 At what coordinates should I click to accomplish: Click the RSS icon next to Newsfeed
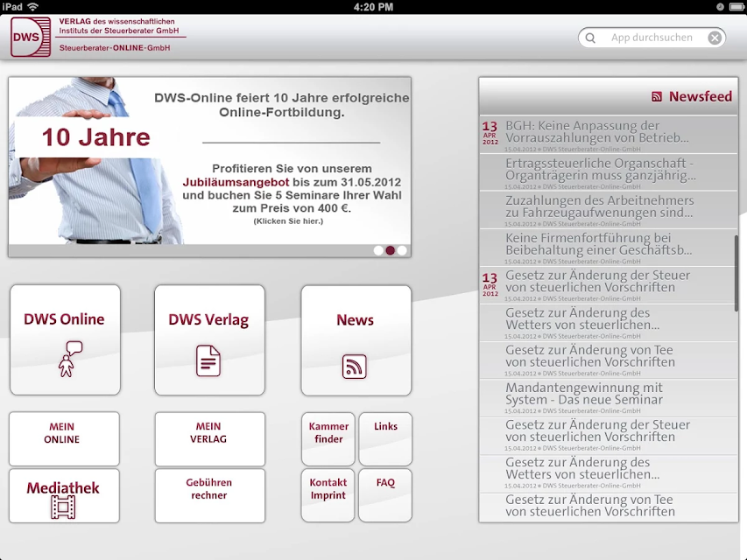657,96
